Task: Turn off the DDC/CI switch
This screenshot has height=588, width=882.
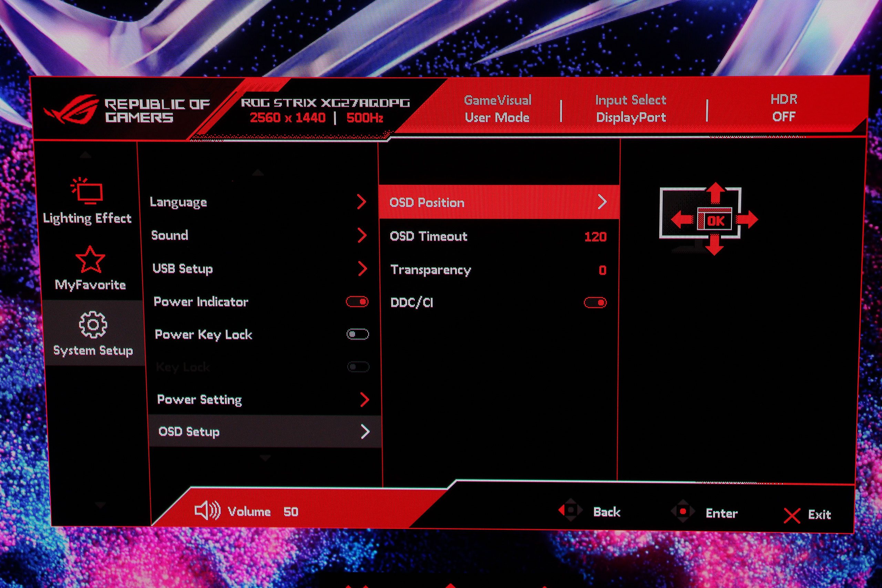Action: point(595,303)
